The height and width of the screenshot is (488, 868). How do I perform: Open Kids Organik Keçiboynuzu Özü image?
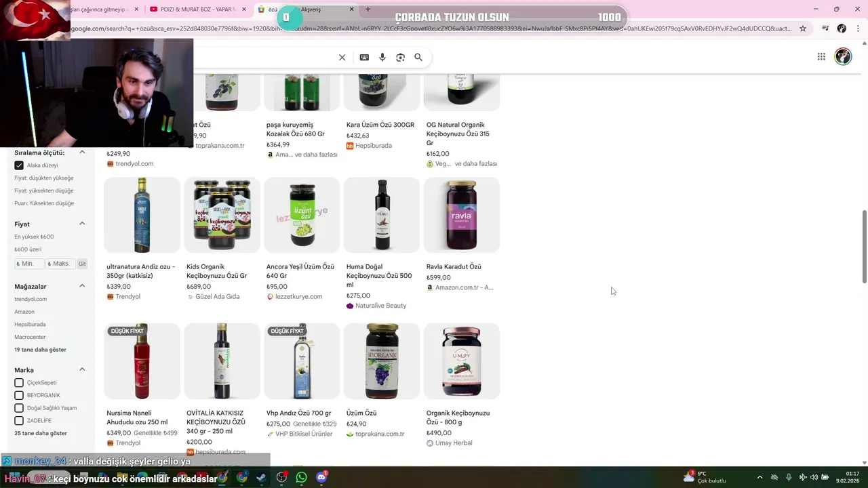222,216
